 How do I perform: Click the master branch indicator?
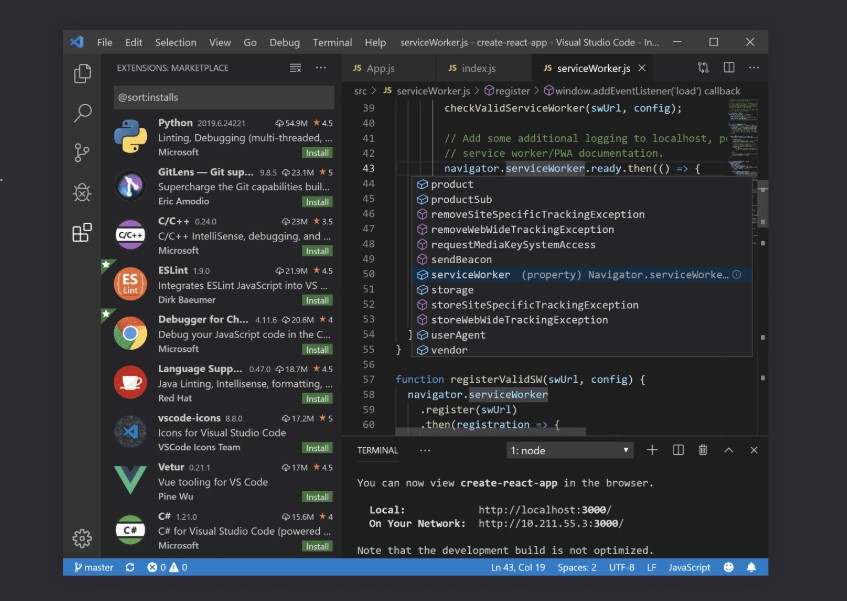tap(93, 567)
